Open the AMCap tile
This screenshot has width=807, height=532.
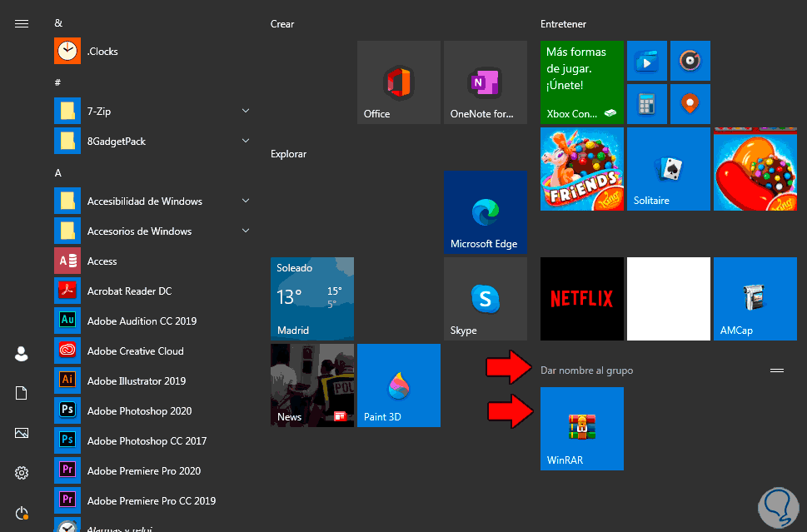[x=755, y=299]
